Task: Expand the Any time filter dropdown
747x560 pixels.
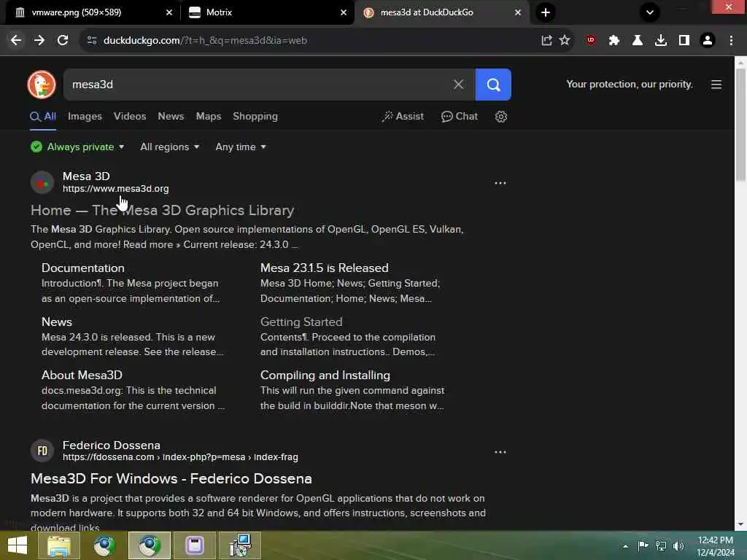Action: (241, 147)
